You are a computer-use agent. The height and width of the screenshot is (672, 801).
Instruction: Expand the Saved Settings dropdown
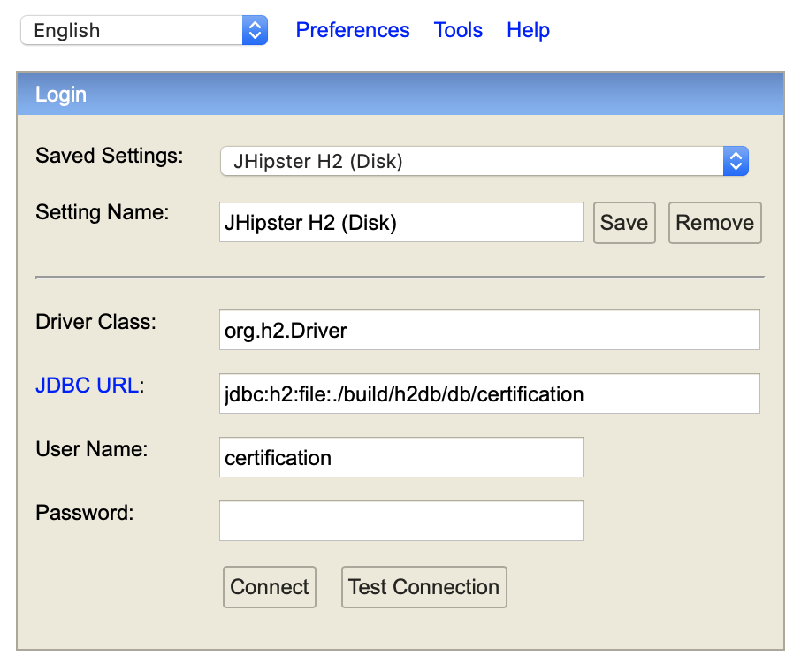point(484,161)
